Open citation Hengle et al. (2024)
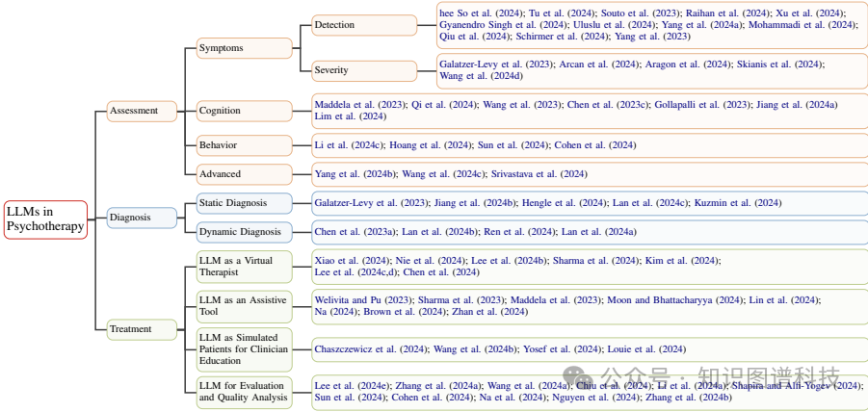 (x=565, y=203)
